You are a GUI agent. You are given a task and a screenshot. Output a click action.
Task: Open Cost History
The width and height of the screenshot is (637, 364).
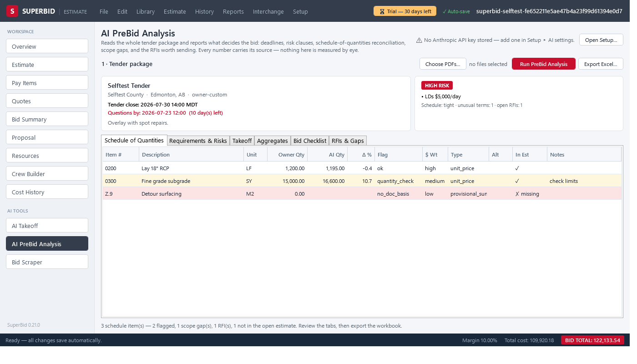coord(47,192)
